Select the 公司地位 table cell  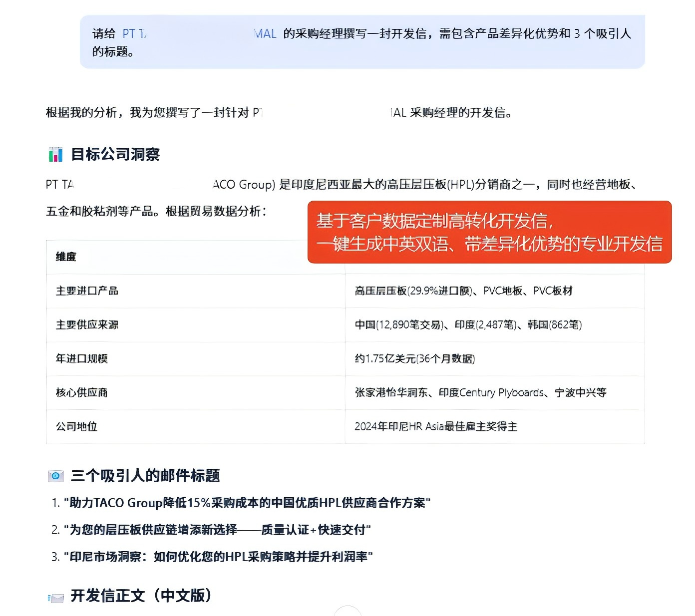(x=196, y=427)
